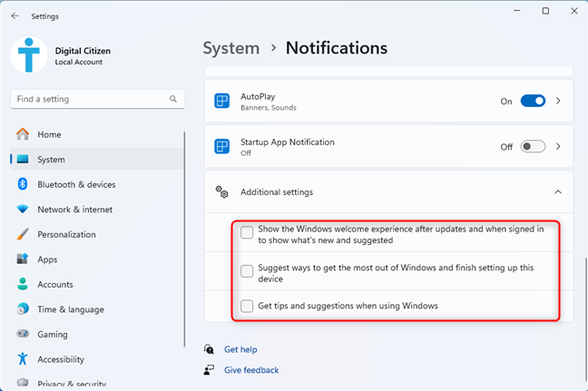Turn off the AutoPlay notifications toggle
Viewport: 588px width, 391px height.
tap(533, 101)
